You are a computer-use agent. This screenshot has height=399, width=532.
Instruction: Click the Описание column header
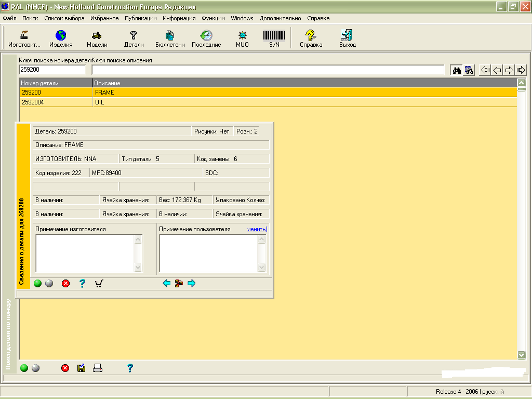pyautogui.click(x=304, y=83)
